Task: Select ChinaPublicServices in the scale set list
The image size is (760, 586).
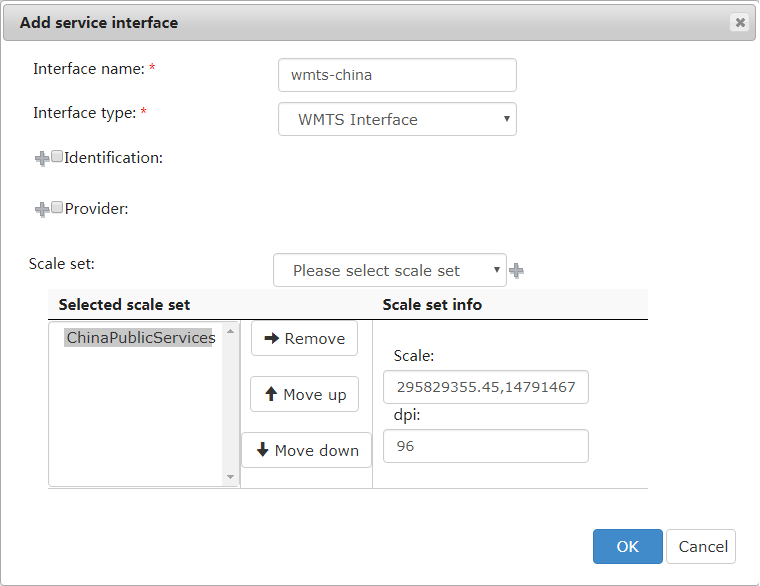Action: click(x=140, y=338)
